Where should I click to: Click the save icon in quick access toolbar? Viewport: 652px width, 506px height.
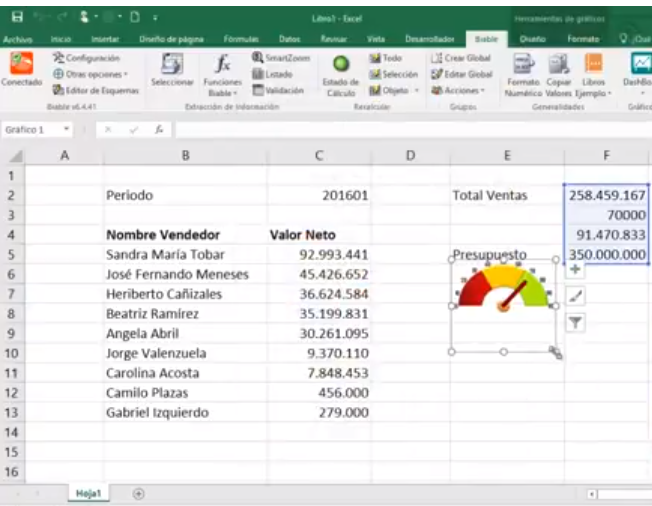point(18,18)
